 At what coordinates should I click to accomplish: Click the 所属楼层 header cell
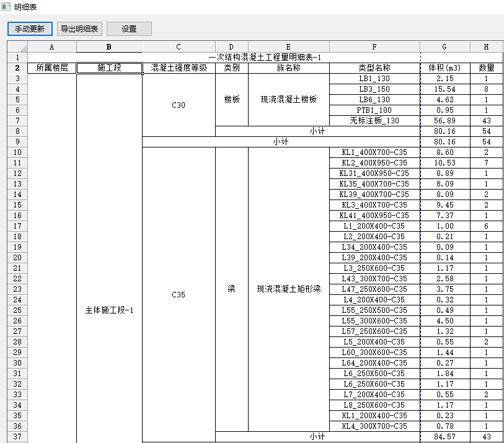[52, 68]
